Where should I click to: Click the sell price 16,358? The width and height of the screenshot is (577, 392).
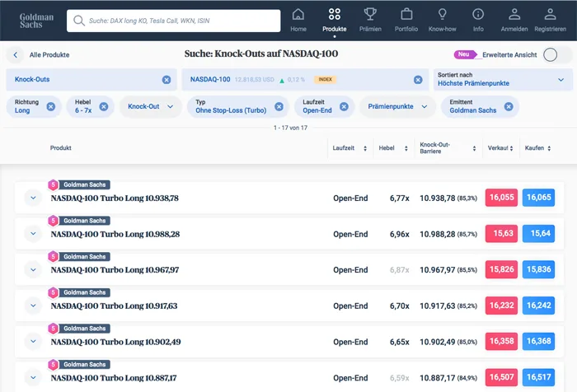tap(501, 341)
